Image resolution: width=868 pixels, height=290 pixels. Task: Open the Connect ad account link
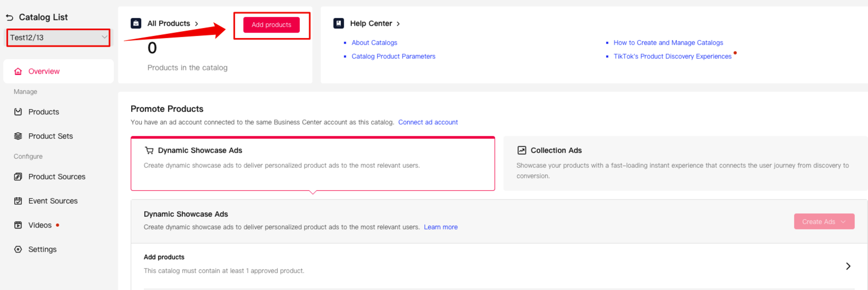[428, 122]
